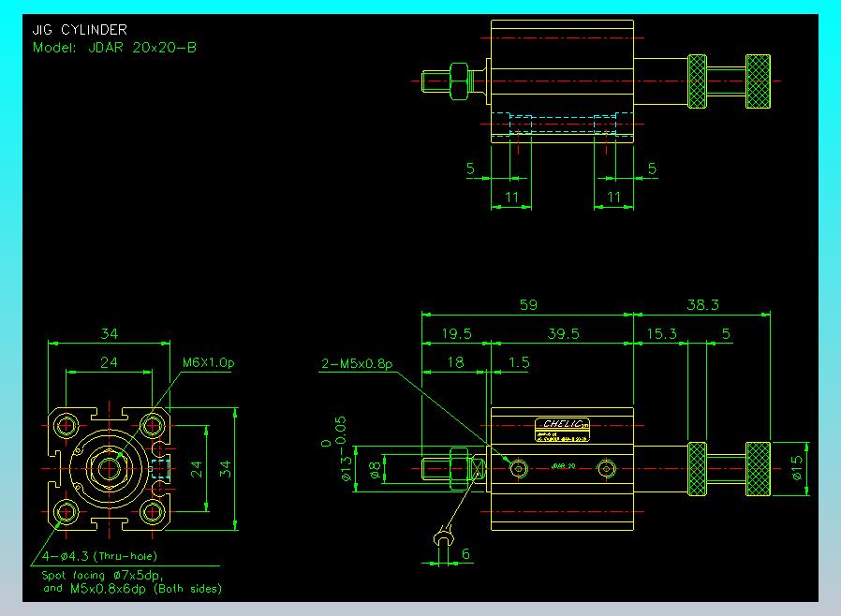Select the 38.3 dimension value
841x616 pixels.
point(702,304)
